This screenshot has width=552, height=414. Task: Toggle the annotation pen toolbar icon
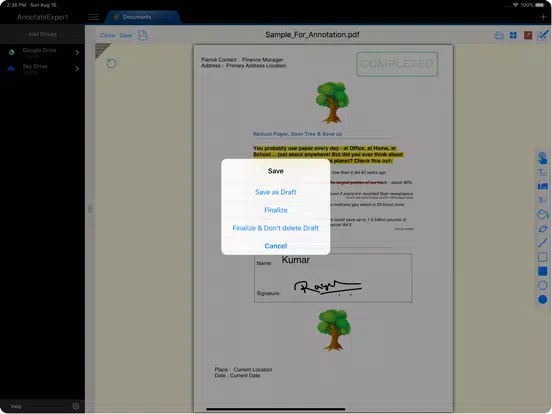point(542,35)
